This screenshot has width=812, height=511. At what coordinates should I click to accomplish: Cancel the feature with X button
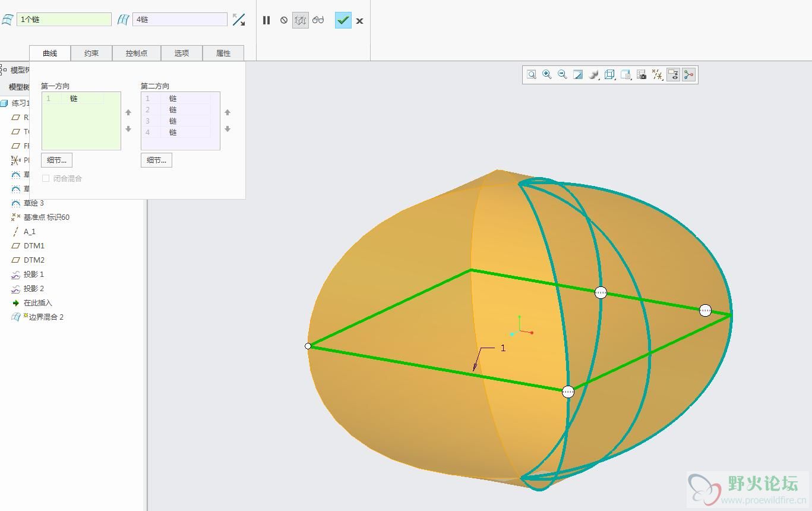pyautogui.click(x=359, y=21)
